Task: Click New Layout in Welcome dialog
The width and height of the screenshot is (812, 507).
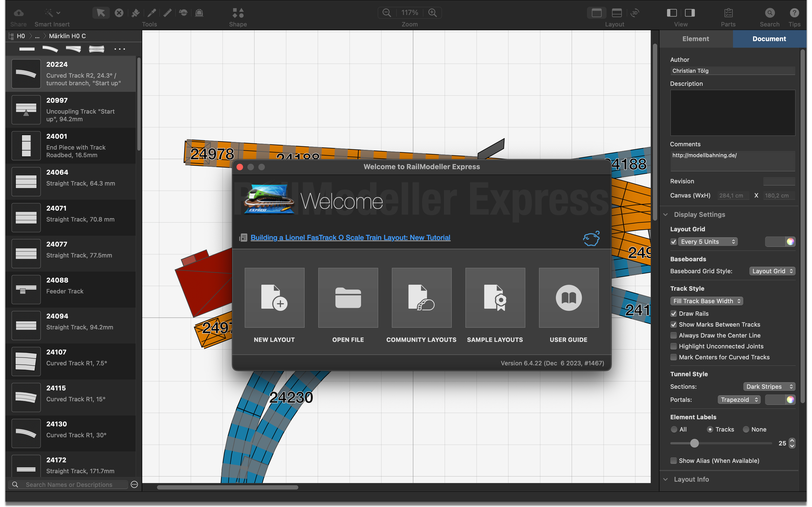Action: (x=274, y=297)
